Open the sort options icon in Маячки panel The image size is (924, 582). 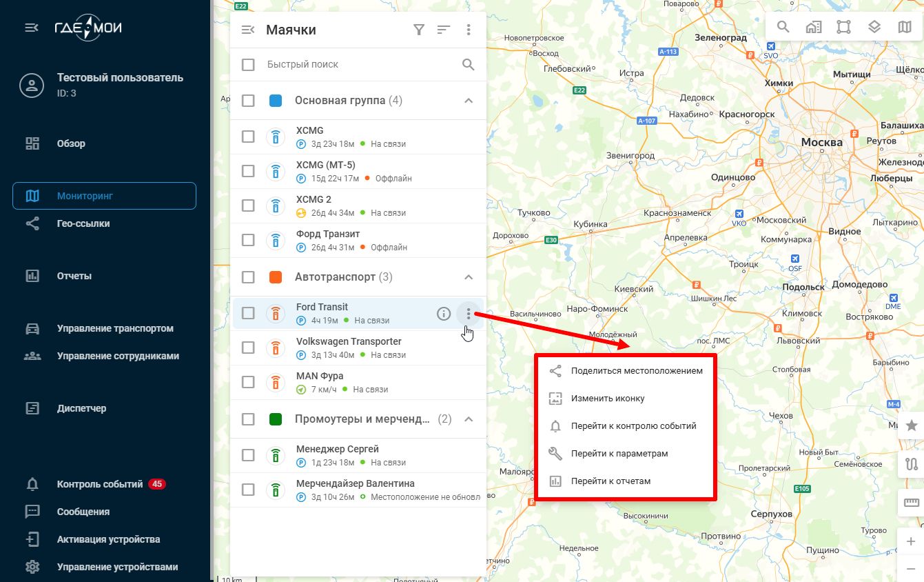coord(444,30)
